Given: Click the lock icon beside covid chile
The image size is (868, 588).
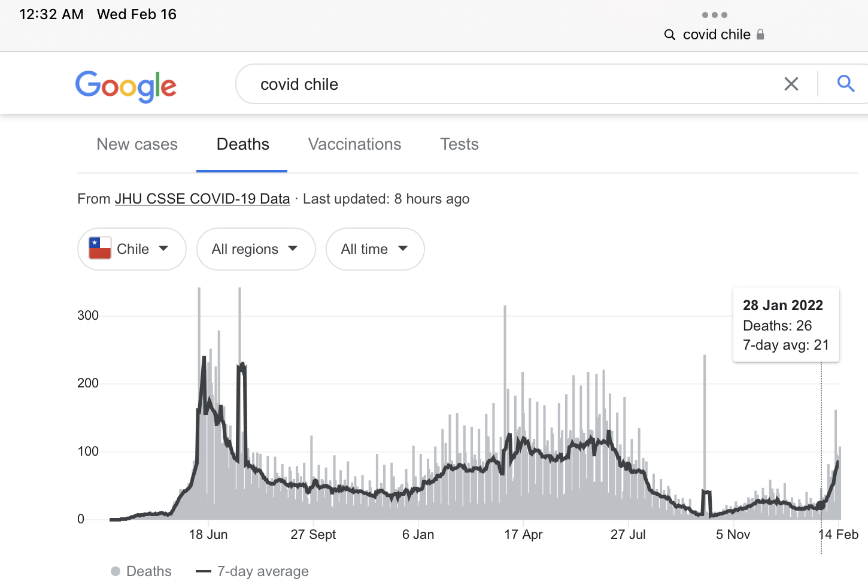Looking at the screenshot, I should click(760, 35).
